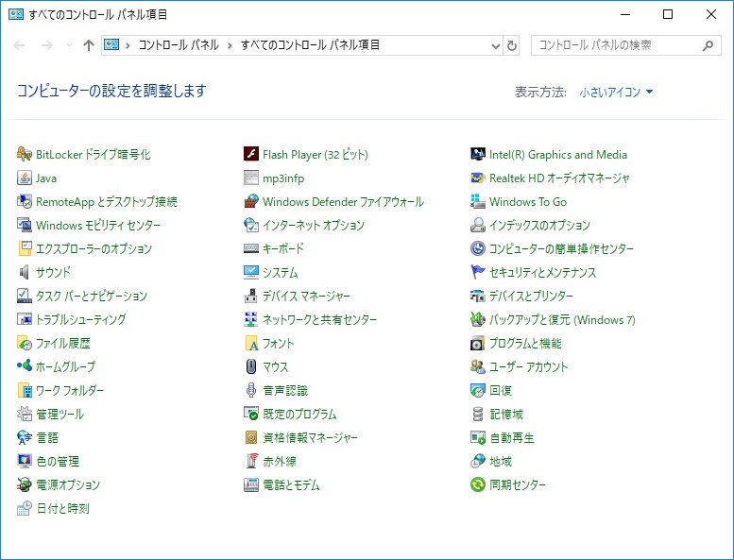
Task: Click the 同期センター icon
Action: (478, 485)
